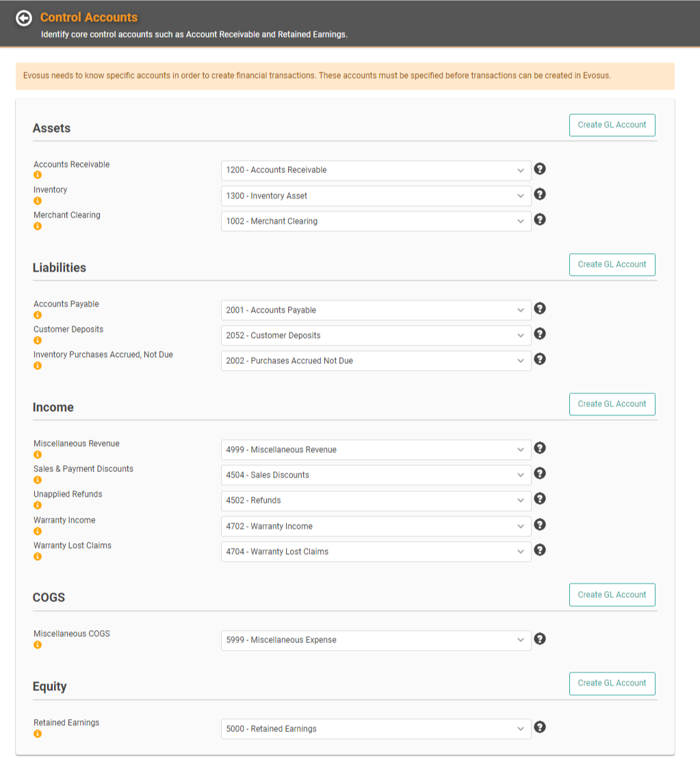Click Create GL Account in Equity section

tap(612, 683)
